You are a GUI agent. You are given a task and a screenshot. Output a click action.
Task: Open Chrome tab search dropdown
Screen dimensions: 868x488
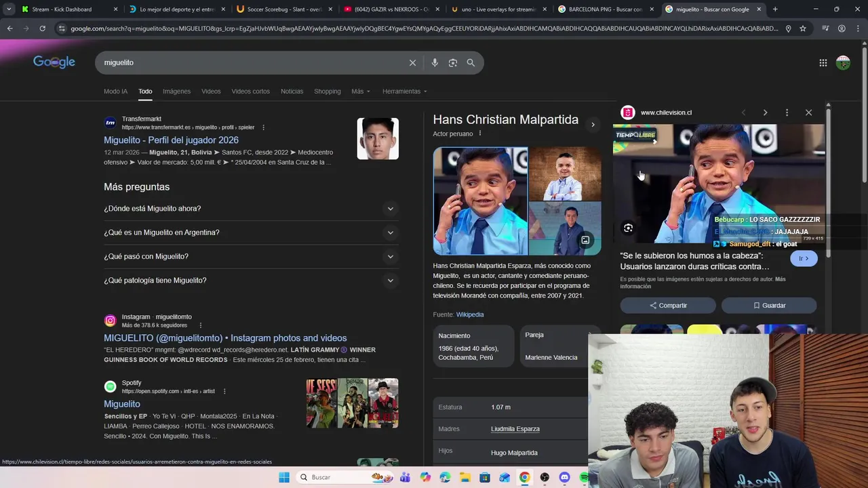tap(9, 9)
